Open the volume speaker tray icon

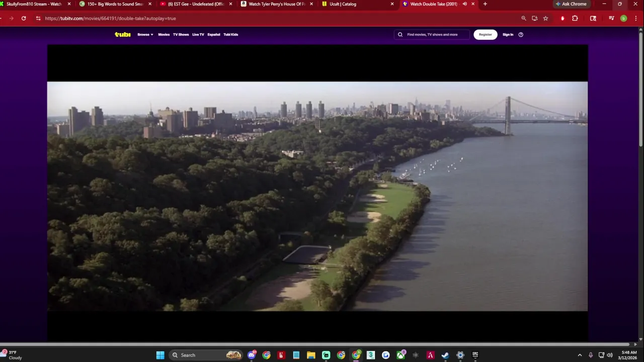point(610,355)
